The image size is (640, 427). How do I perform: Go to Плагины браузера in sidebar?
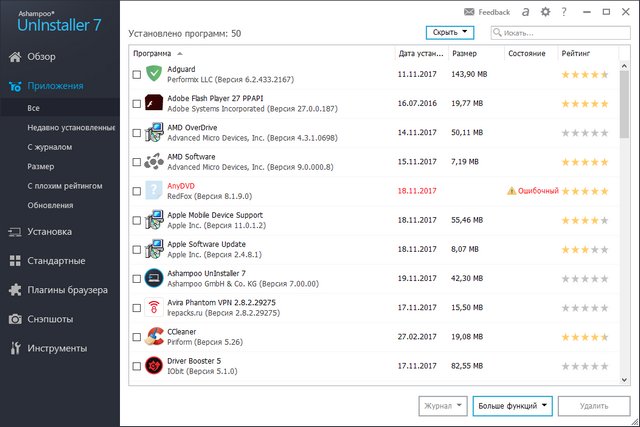point(68,290)
